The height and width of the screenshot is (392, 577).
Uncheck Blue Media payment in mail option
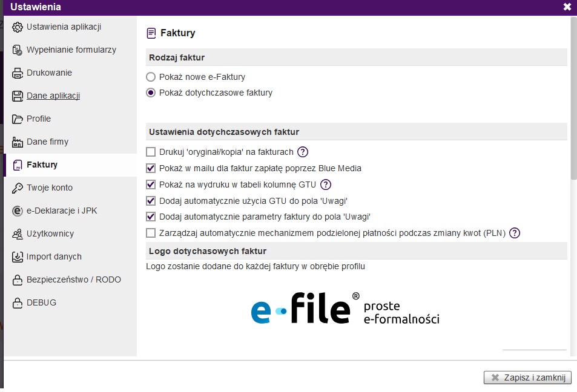coord(151,168)
